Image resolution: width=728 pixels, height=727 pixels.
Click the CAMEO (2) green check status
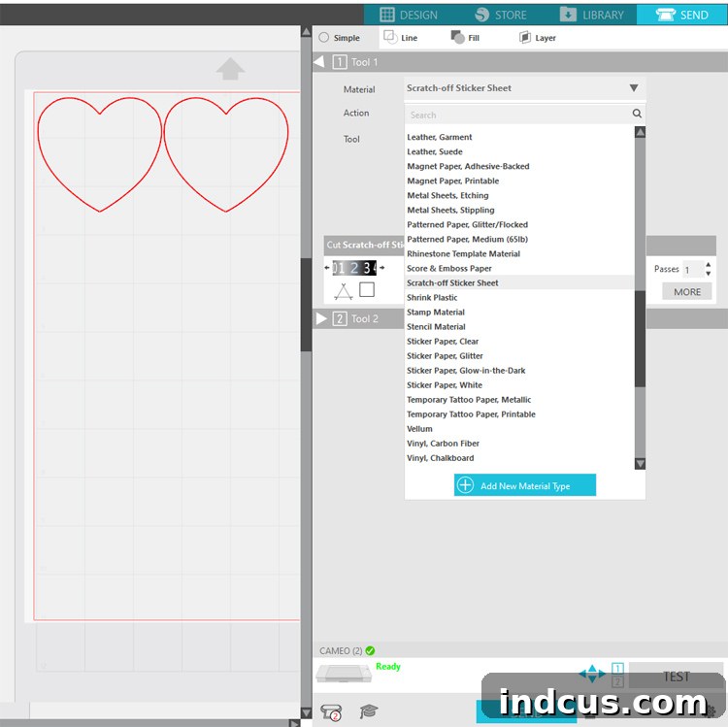pyautogui.click(x=370, y=650)
